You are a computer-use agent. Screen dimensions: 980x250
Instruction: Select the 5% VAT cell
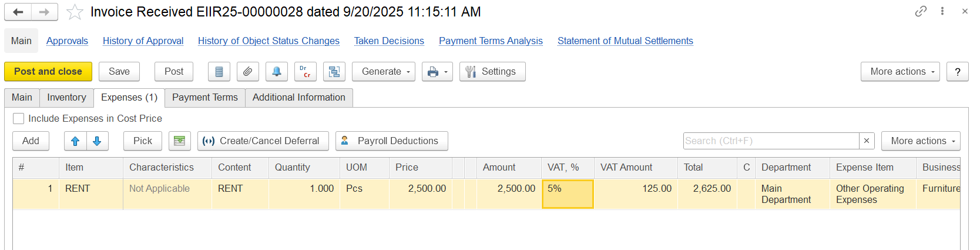tap(567, 194)
